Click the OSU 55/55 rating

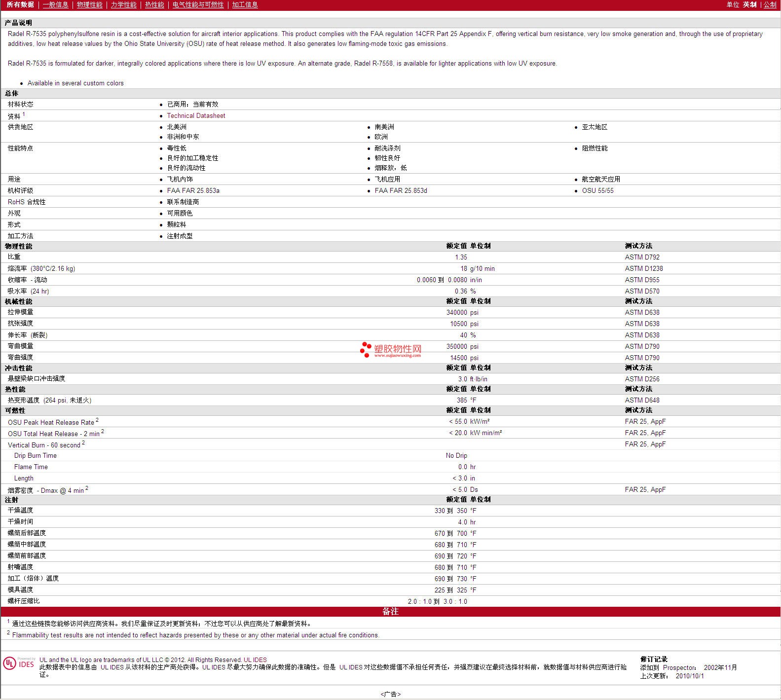597,191
